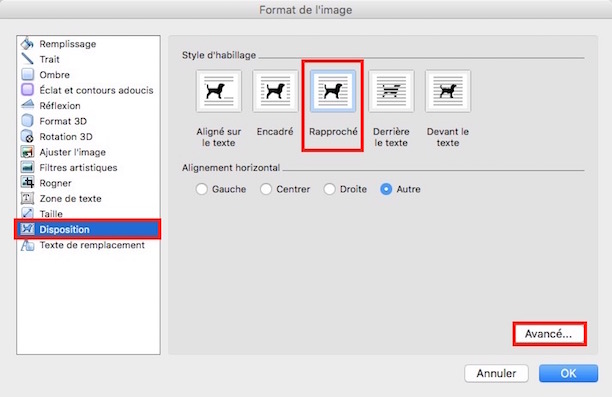Choose the Devant le texte wrapping icon
The height and width of the screenshot is (397, 612).
448,91
